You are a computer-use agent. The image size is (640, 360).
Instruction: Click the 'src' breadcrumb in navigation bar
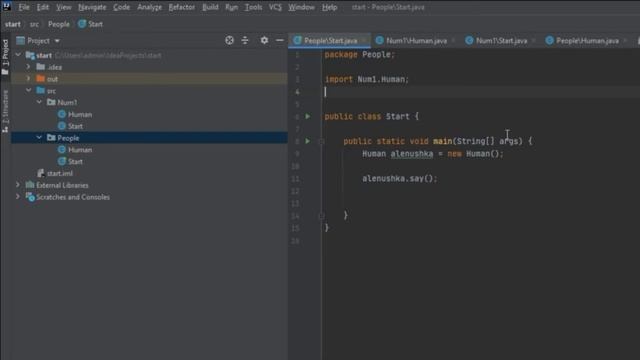point(34,24)
